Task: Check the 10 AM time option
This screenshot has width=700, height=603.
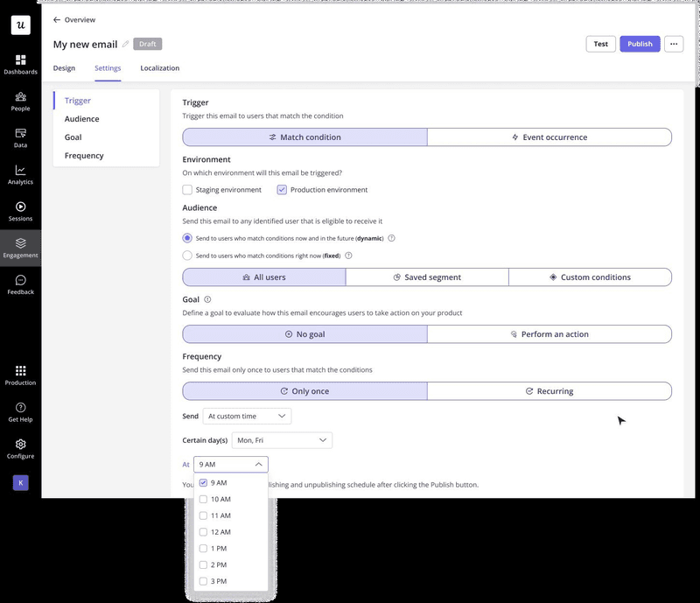Action: (203, 499)
